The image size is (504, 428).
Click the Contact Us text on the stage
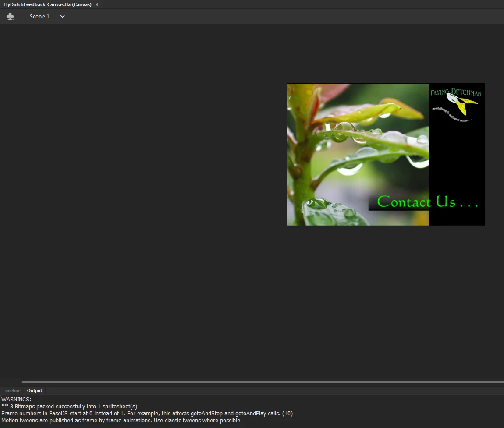click(x=427, y=202)
